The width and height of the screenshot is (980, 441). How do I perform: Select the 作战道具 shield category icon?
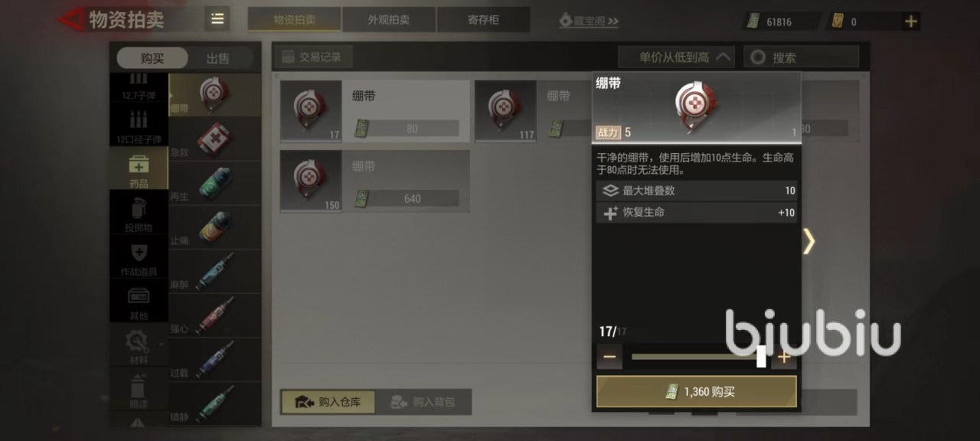tap(139, 256)
